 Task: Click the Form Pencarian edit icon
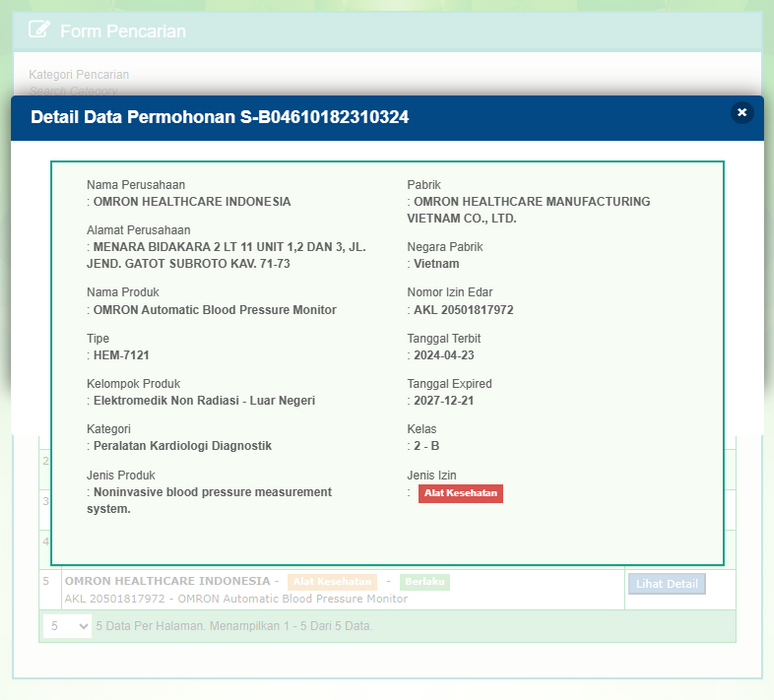(39, 30)
